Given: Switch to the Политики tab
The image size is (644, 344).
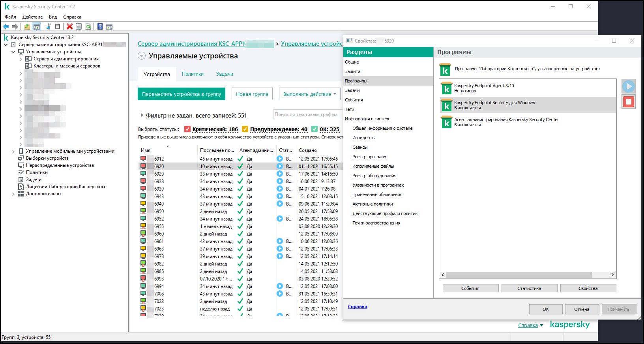Looking at the screenshot, I should pos(193,74).
